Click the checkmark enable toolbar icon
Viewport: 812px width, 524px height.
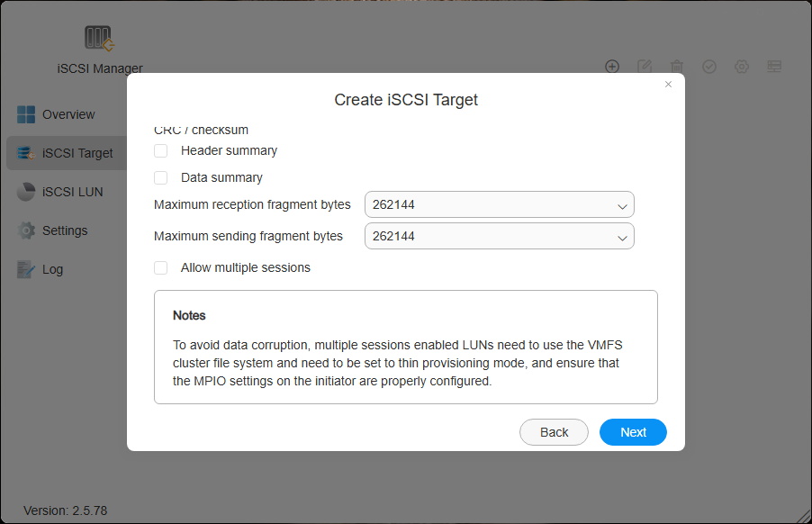point(709,67)
